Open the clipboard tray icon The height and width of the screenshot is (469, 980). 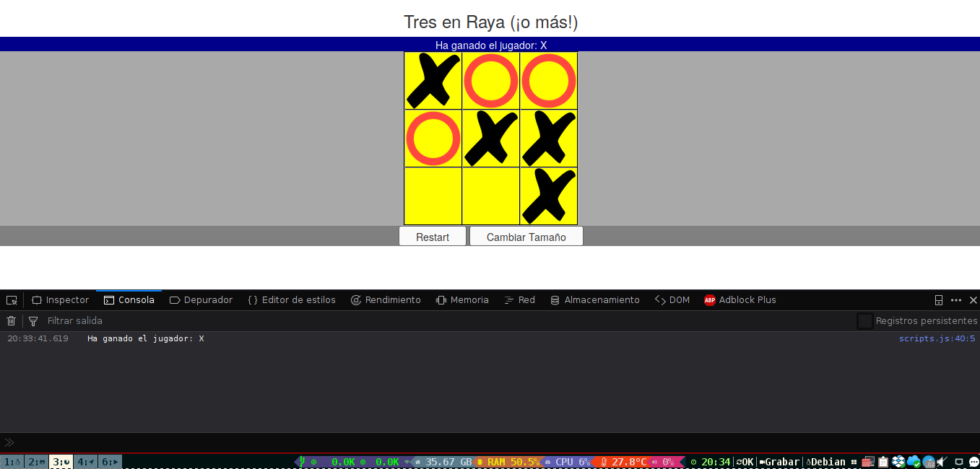[883, 462]
